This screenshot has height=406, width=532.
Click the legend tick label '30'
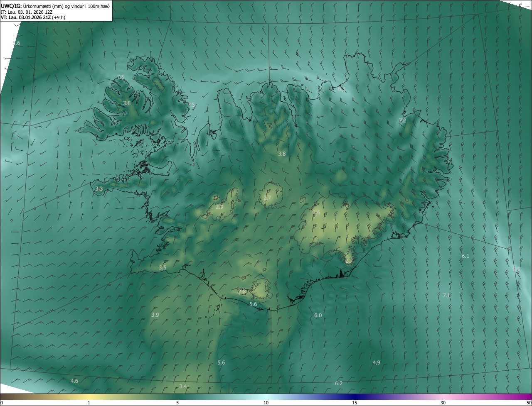point(443,403)
